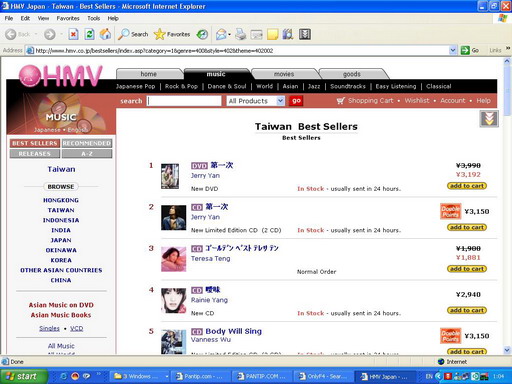This screenshot has height=384, width=512.
Task: Open the address bar dropdown arrow
Action: click(453, 50)
